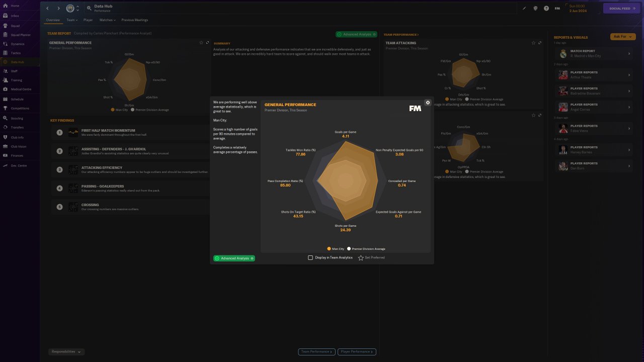644x362 pixels.
Task: Expand the Team Attacking panel
Action: click(x=540, y=43)
